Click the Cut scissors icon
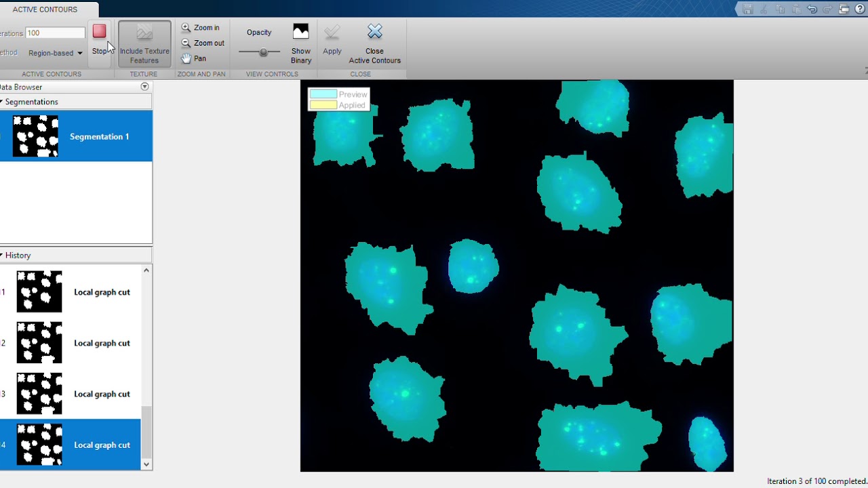868x488 pixels. pyautogui.click(x=764, y=9)
